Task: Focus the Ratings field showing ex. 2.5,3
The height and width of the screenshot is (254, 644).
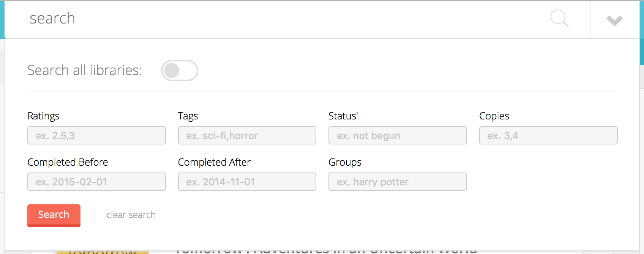Action: tap(96, 135)
